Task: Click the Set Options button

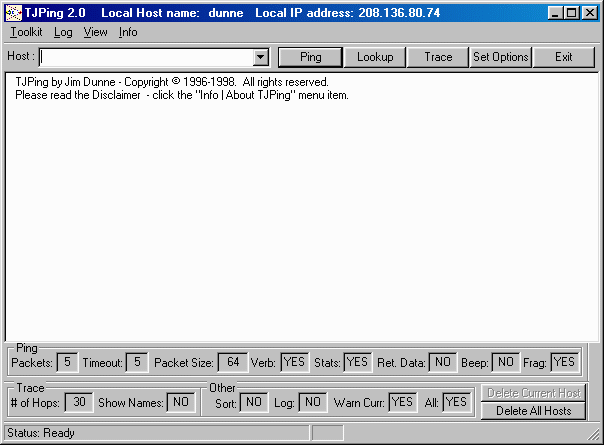Action: pos(500,57)
